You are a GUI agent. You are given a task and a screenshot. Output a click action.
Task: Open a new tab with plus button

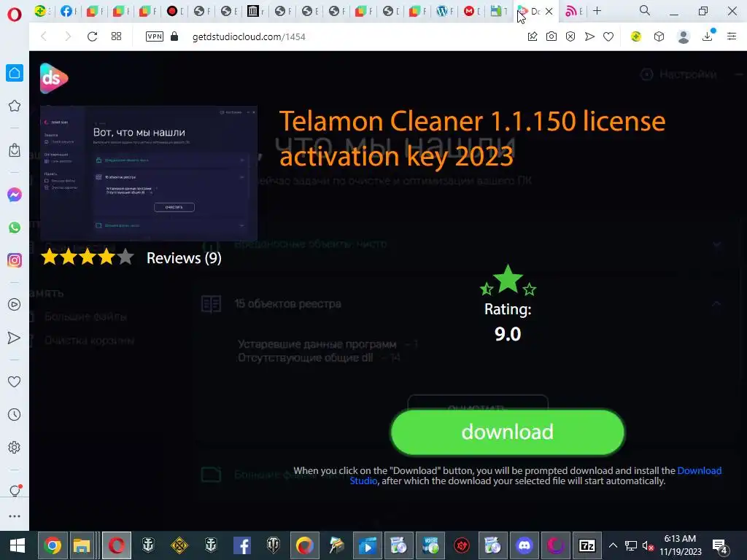click(x=597, y=10)
